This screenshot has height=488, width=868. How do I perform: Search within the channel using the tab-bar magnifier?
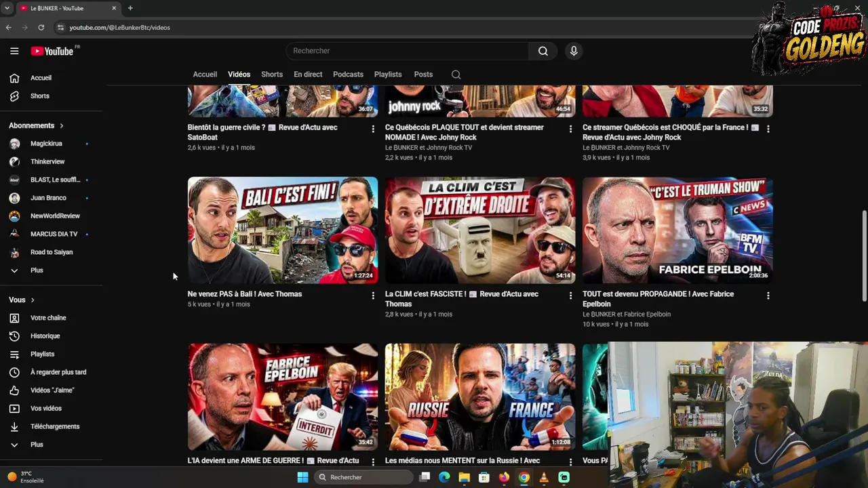456,75
